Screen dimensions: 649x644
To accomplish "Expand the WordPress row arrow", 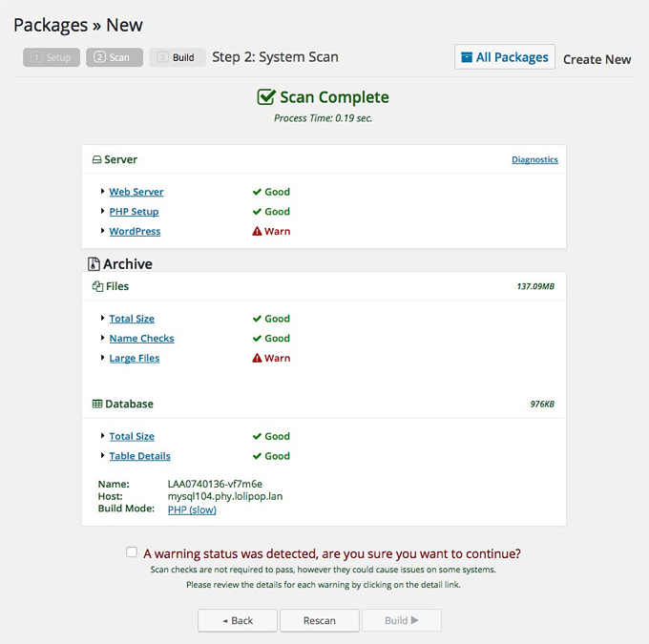I will 102,231.
